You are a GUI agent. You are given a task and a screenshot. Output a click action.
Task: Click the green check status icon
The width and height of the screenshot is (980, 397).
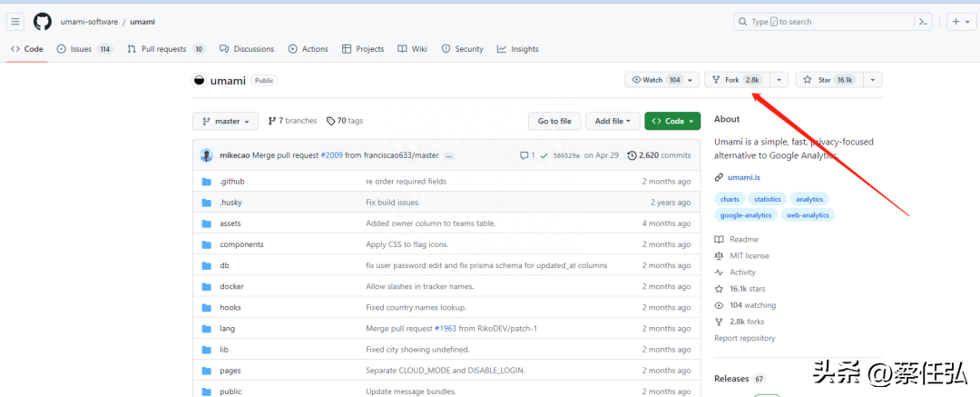tap(544, 155)
